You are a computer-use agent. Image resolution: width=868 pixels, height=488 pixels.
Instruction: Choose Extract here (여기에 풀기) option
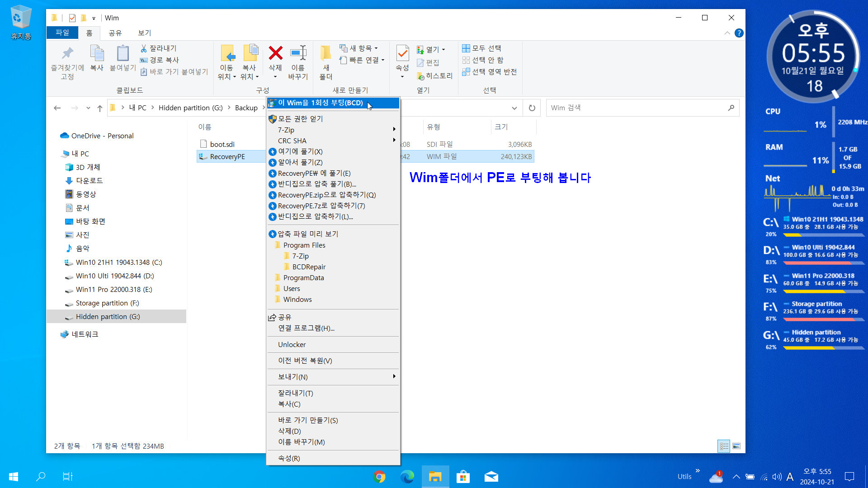pos(333,151)
